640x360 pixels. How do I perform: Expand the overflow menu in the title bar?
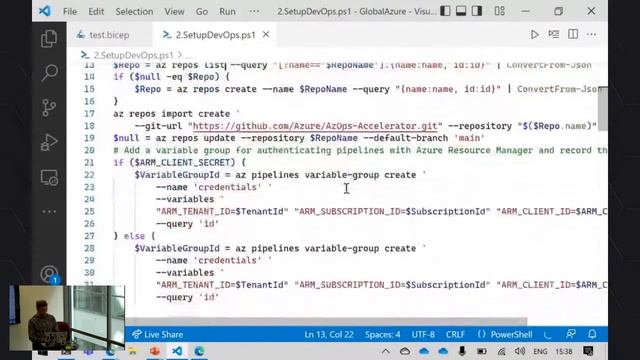(x=254, y=11)
